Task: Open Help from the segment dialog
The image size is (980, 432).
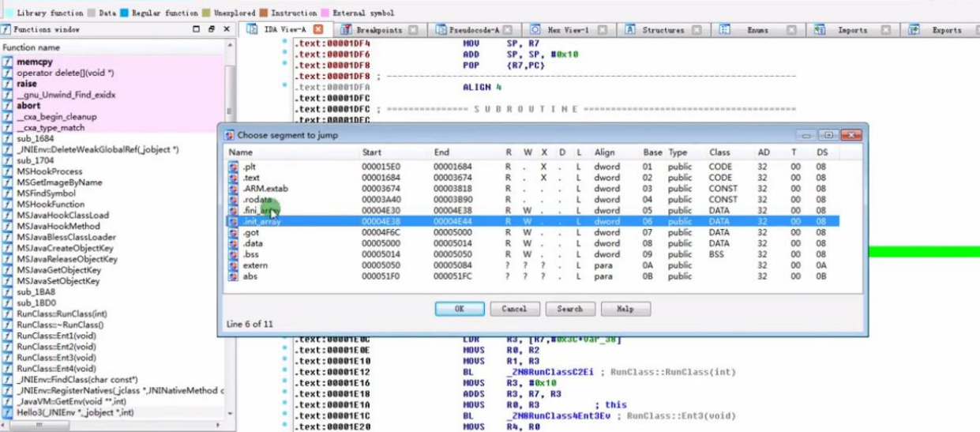Action: (x=625, y=309)
